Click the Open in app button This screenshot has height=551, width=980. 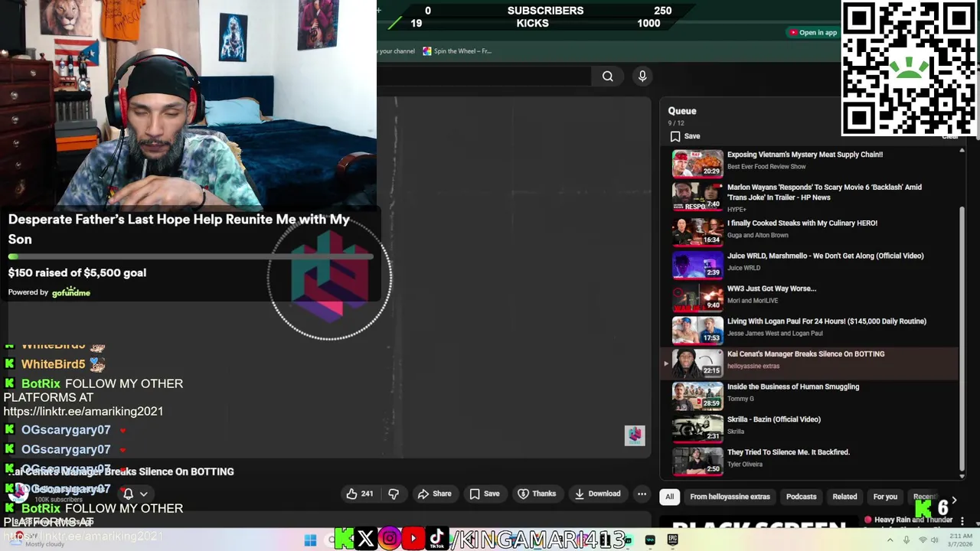click(x=813, y=32)
